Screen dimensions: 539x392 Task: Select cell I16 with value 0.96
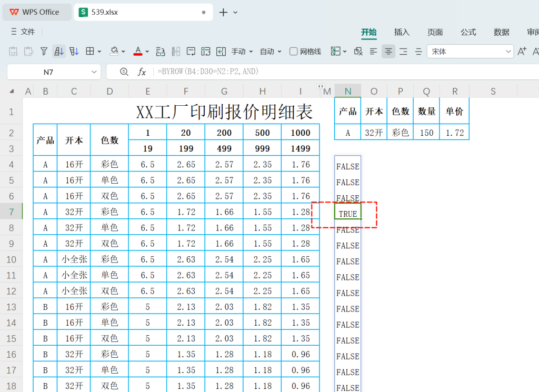(x=301, y=354)
